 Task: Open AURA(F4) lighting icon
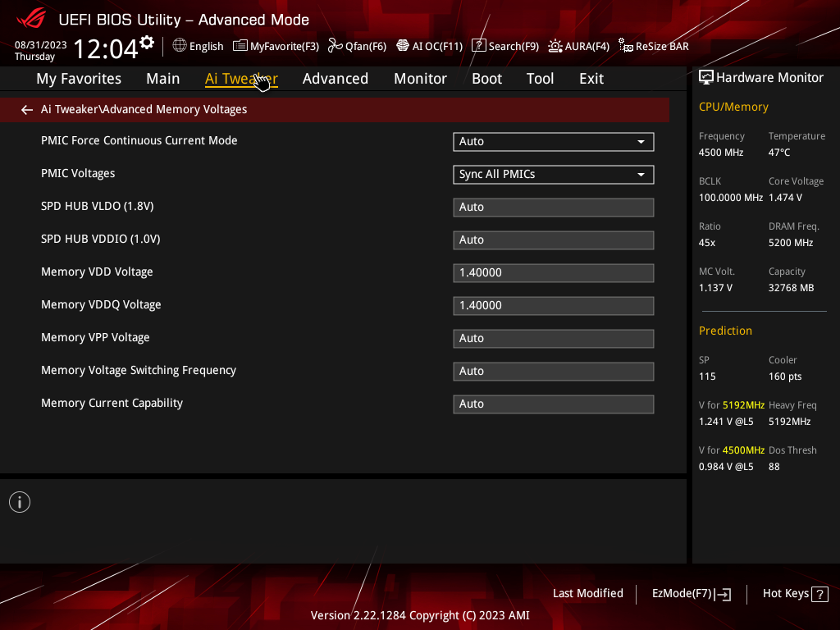click(x=555, y=46)
